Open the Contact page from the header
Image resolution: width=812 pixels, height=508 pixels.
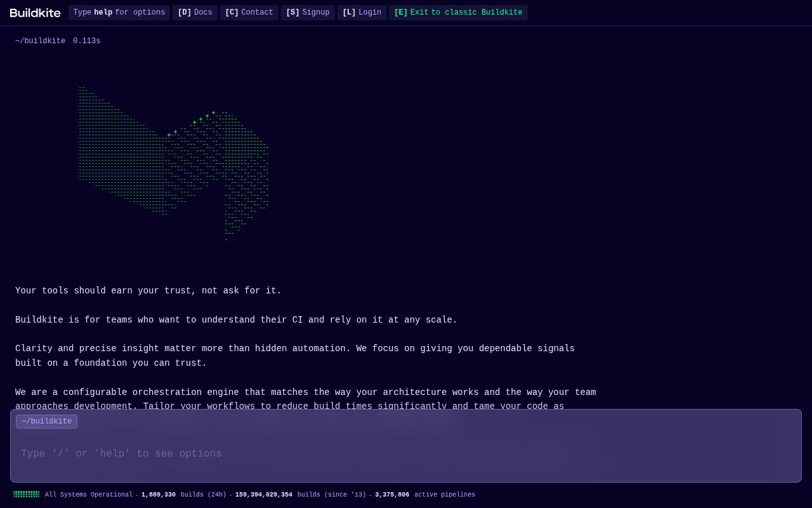[257, 12]
